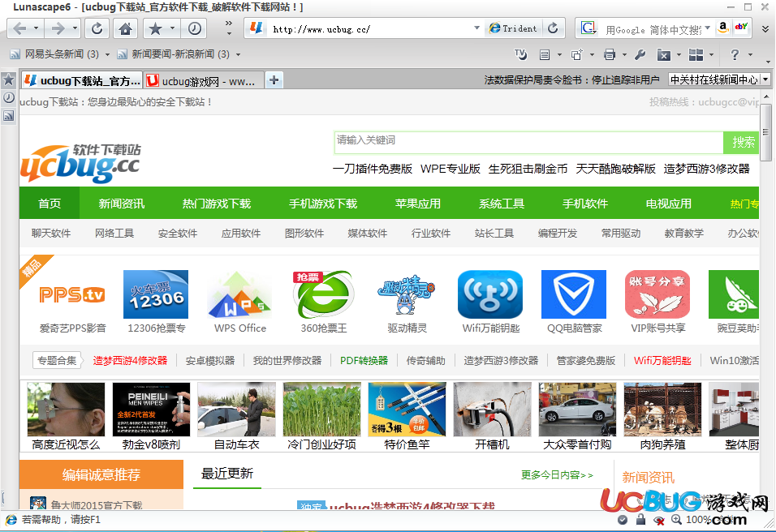Open favorites with the star toolbar button
The width and height of the screenshot is (776, 532).
point(155,28)
